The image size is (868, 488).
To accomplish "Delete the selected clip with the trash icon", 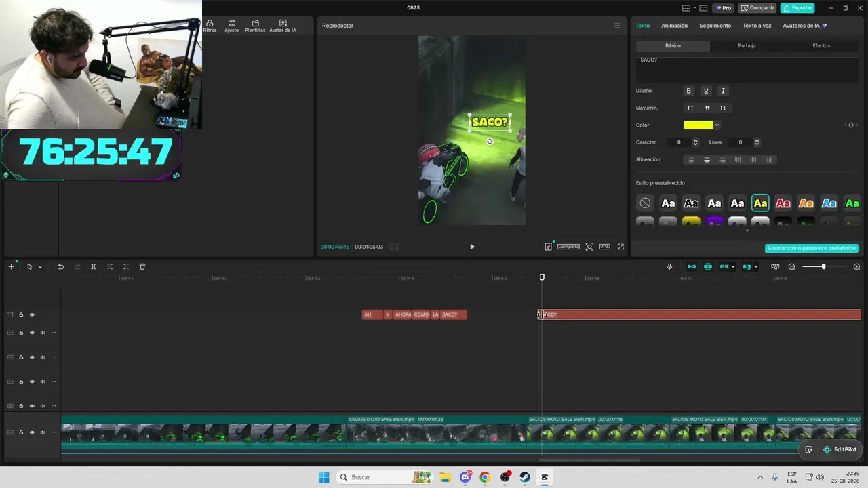I will coord(142,266).
